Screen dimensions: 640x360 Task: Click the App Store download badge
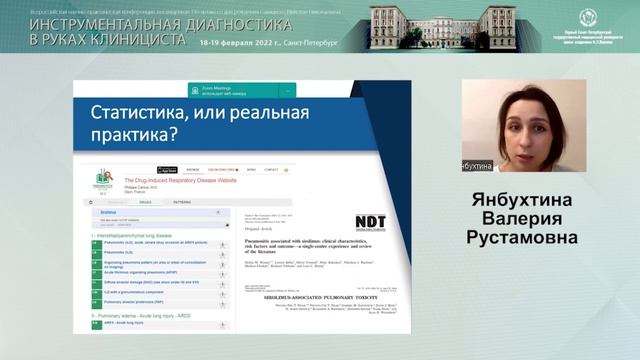tap(167, 170)
